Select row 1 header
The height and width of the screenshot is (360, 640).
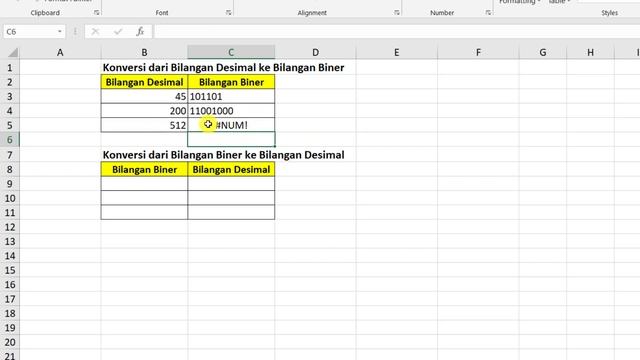pos(9,67)
